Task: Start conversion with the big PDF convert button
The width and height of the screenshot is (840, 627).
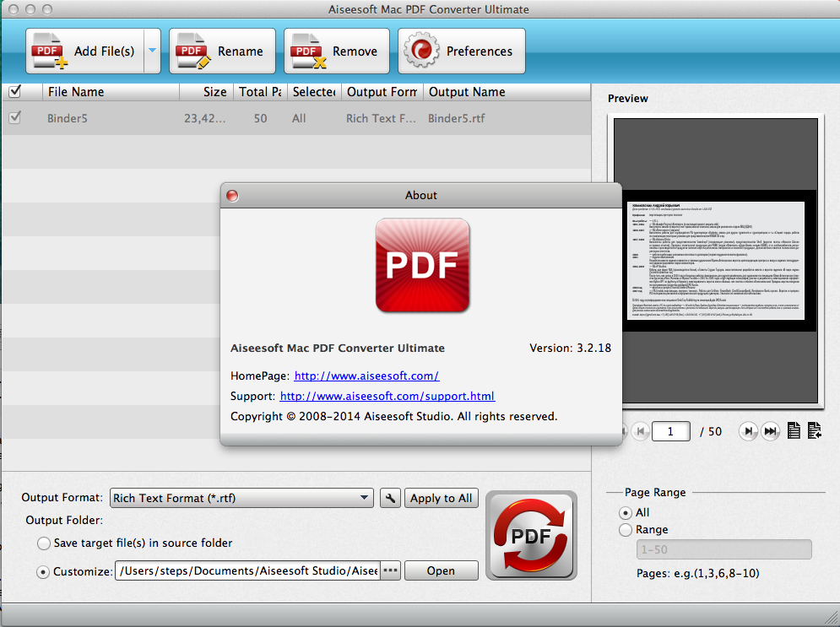Action: point(531,536)
